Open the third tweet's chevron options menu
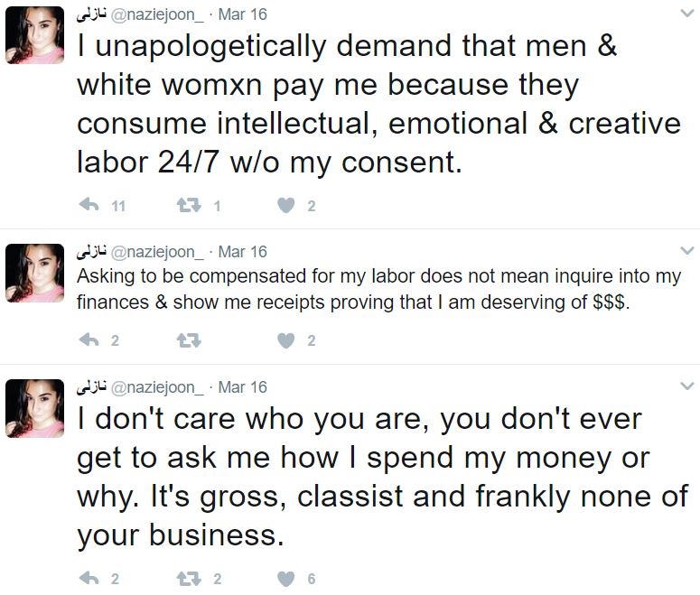The width and height of the screenshot is (700, 595). 686,386
